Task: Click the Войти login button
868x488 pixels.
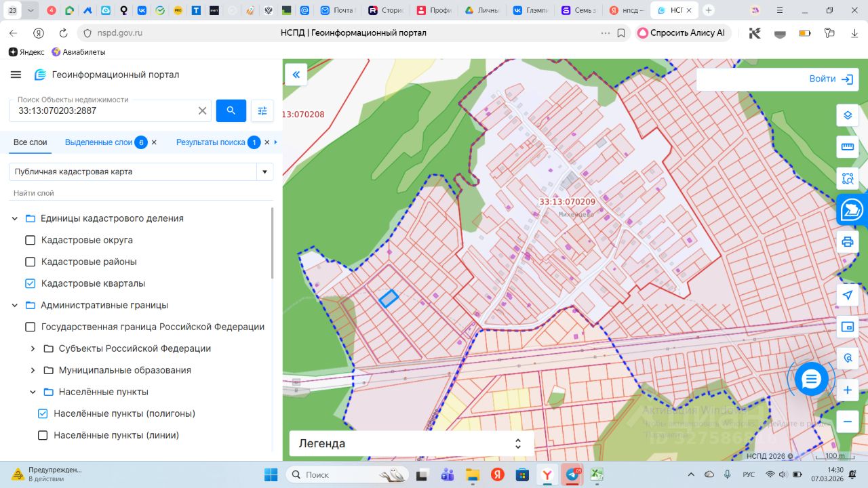Action: pyautogui.click(x=831, y=79)
